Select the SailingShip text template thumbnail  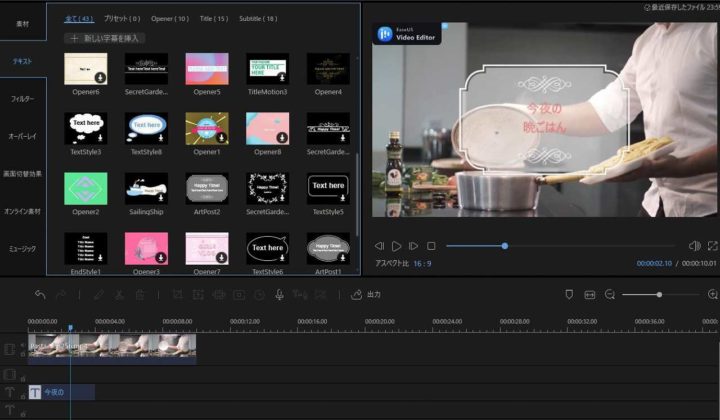pos(146,190)
